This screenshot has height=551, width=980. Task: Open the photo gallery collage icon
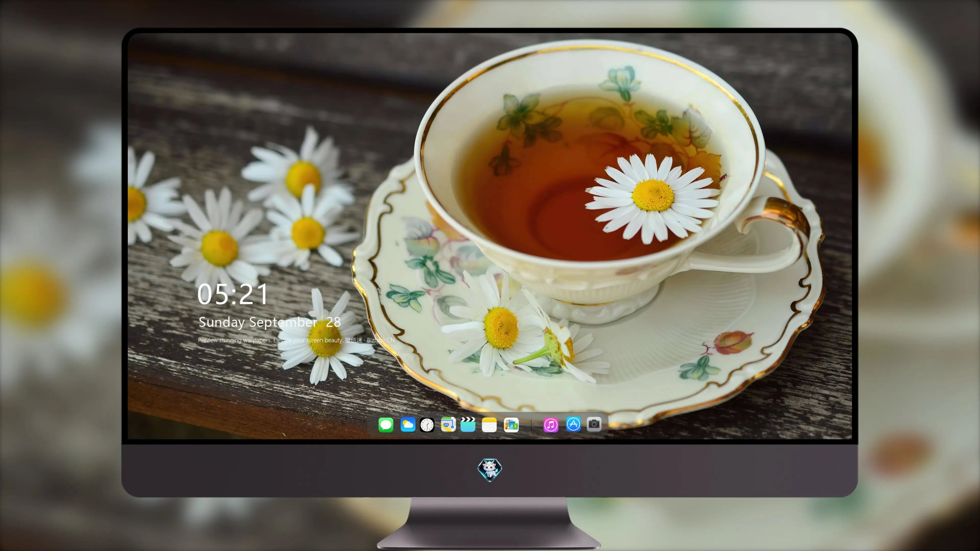click(511, 425)
